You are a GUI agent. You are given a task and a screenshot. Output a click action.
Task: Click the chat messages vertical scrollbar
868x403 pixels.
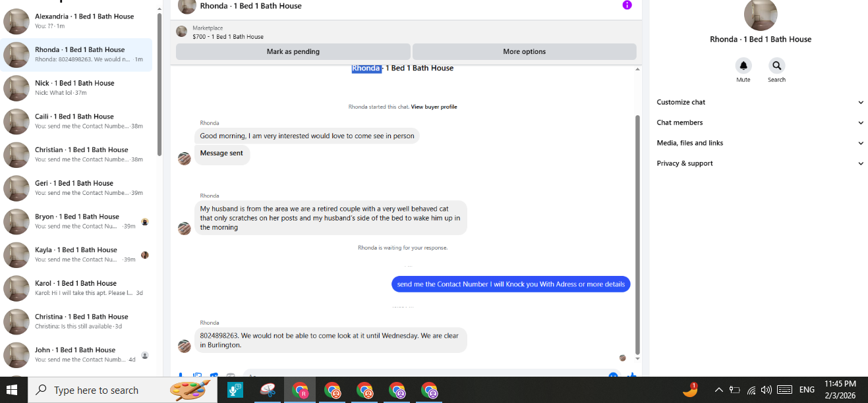point(637,234)
